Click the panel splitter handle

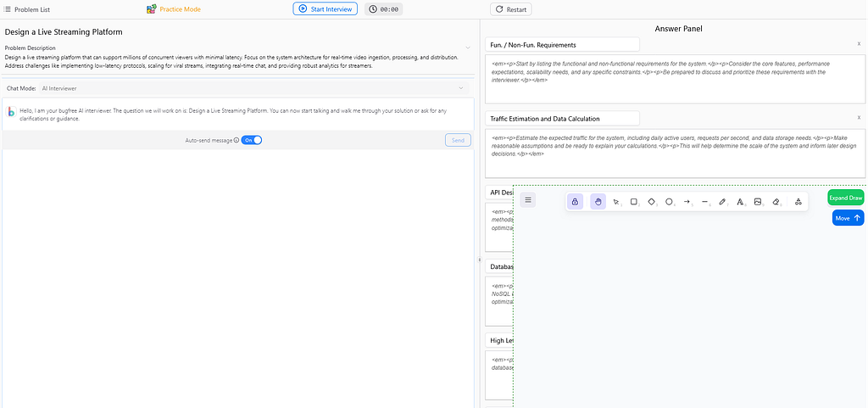click(x=480, y=259)
